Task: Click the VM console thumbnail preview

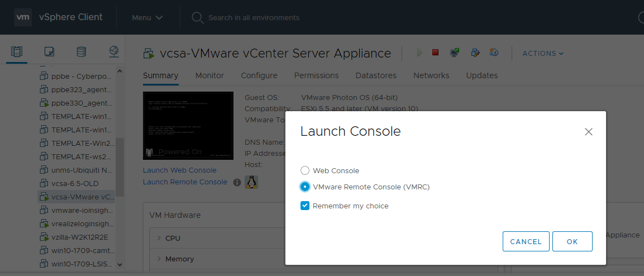Action: [x=188, y=126]
